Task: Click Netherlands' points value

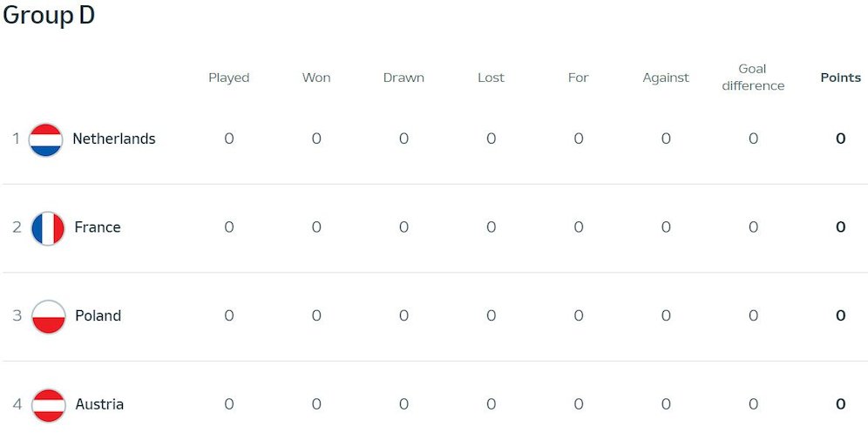Action: point(840,139)
